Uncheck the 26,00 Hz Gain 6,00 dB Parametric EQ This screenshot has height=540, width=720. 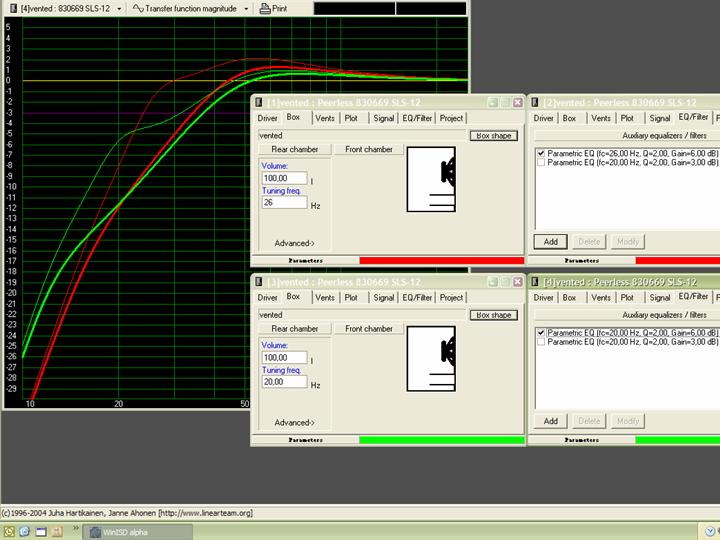tap(541, 152)
